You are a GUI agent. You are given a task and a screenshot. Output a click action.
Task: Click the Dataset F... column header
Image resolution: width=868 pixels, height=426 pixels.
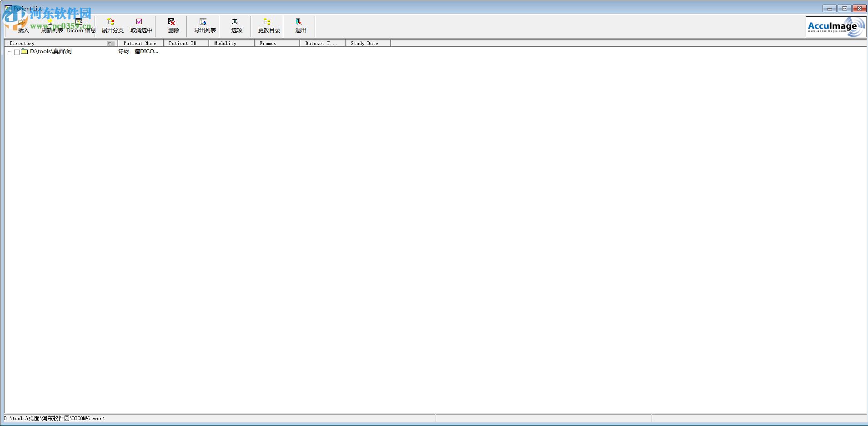click(x=322, y=43)
